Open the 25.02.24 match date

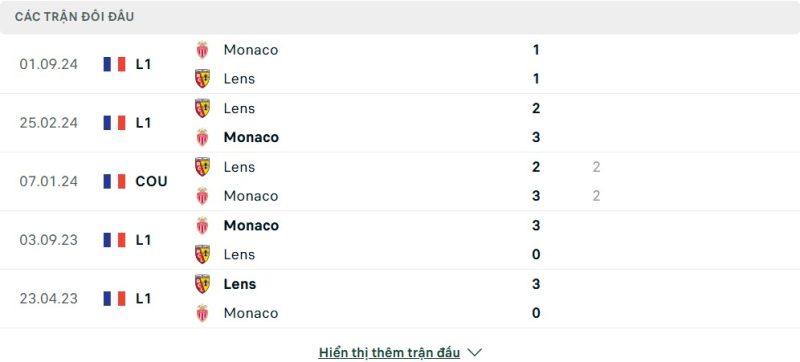pos(49,123)
